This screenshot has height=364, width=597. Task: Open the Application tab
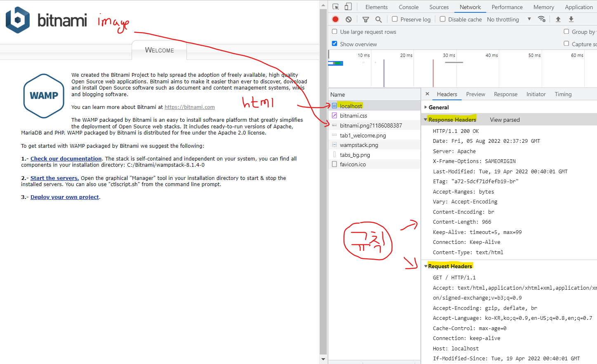579,7
